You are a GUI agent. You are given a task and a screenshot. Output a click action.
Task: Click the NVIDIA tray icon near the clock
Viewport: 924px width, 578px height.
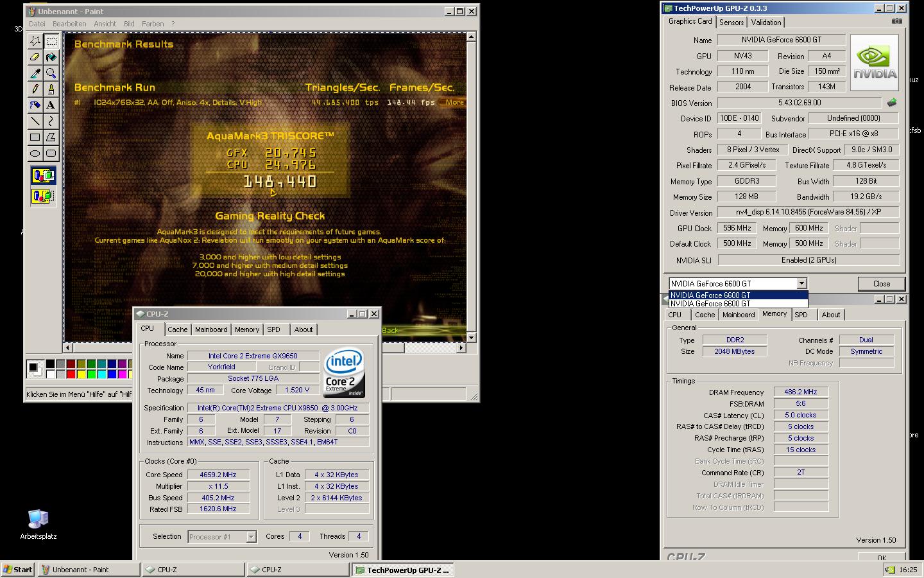890,569
